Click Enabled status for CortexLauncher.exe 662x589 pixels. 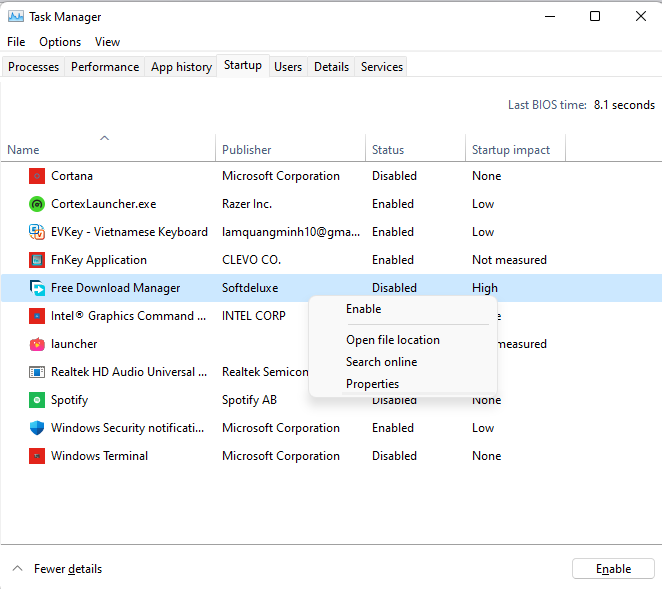(393, 204)
